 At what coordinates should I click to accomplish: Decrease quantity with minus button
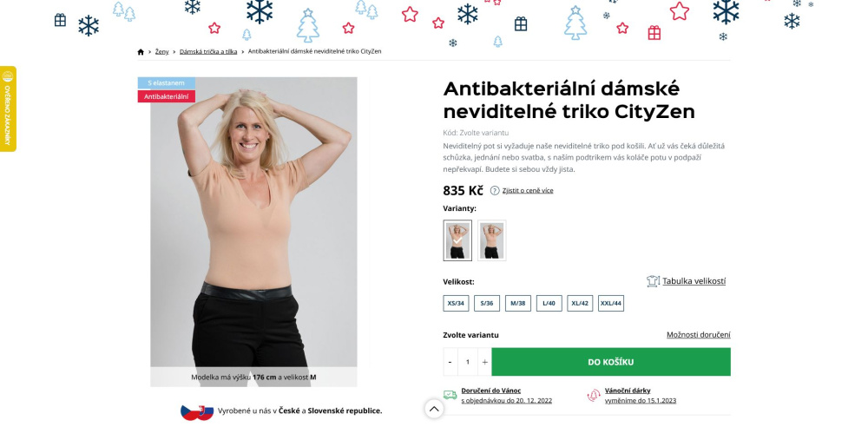coord(450,362)
